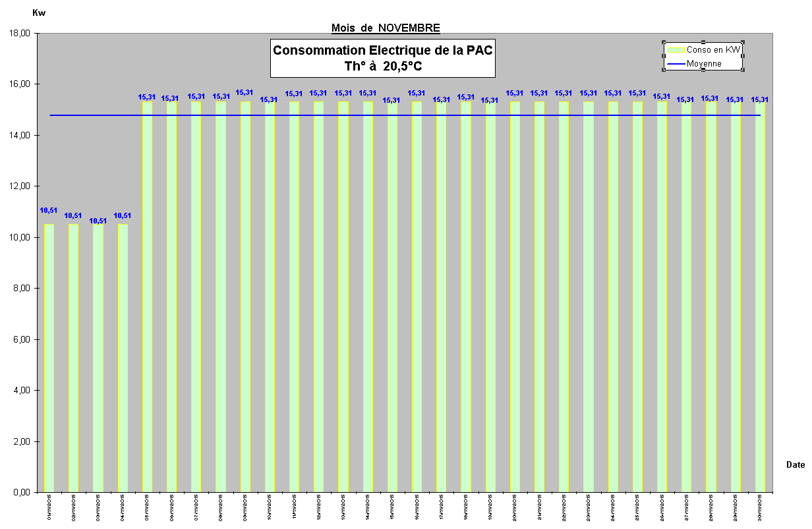This screenshot has width=812, height=529.
Task: Click the 10,51 data label on first bar
Action: coord(49,211)
